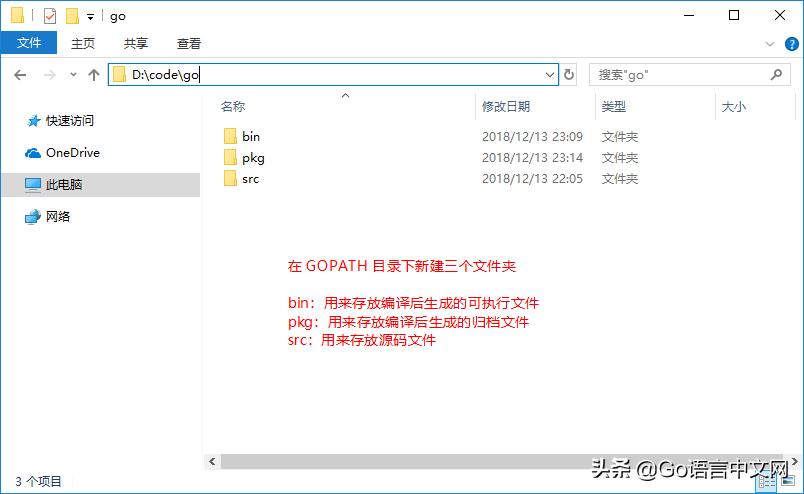This screenshot has height=494, width=804.
Task: Sort by the 修改日期 column header
Action: click(x=506, y=107)
